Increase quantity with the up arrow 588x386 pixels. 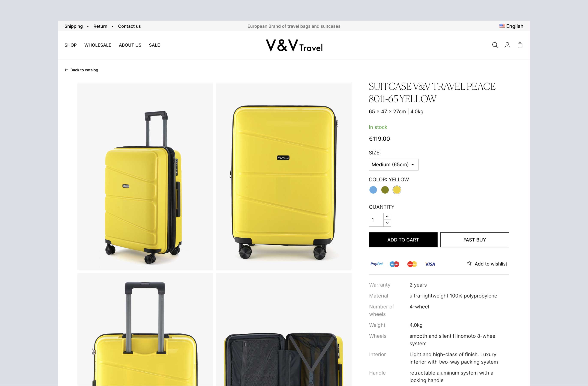(x=387, y=216)
